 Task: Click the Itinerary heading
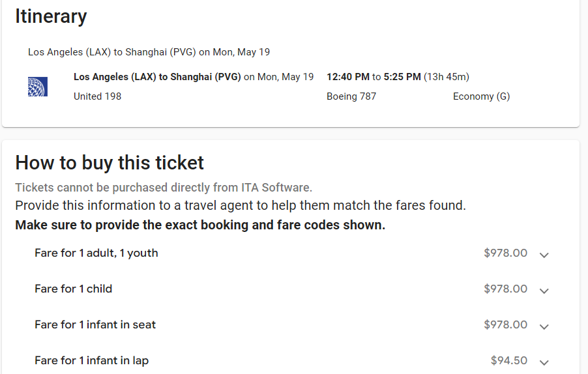pos(51,16)
